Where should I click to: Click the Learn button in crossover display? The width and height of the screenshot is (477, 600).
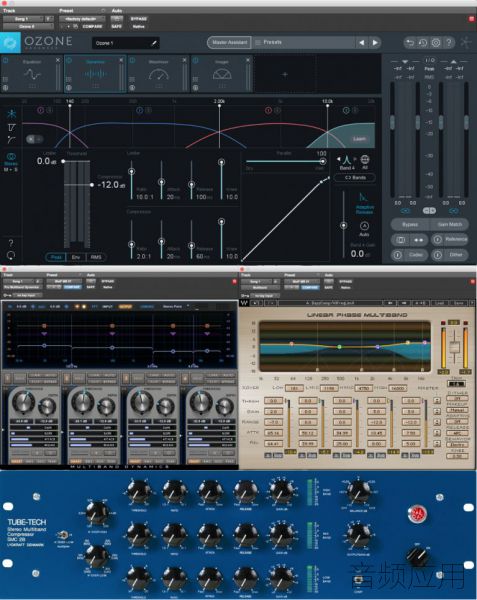(x=359, y=139)
